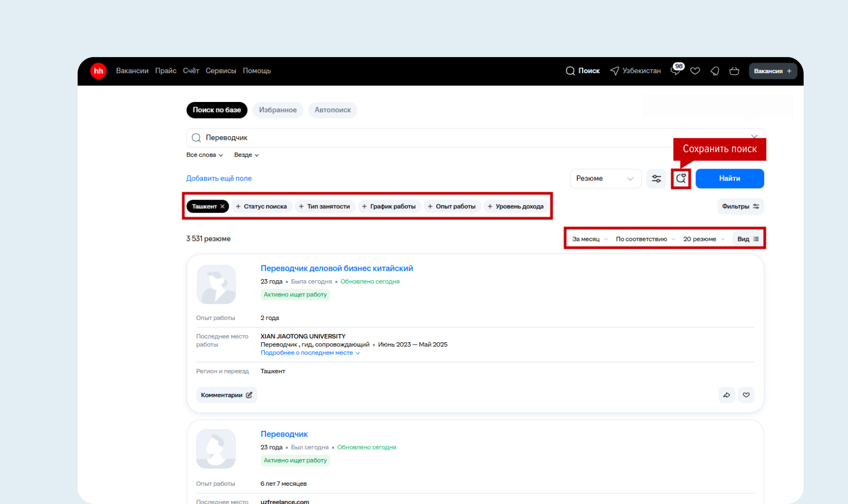Click the blue Найти button

coord(729,179)
